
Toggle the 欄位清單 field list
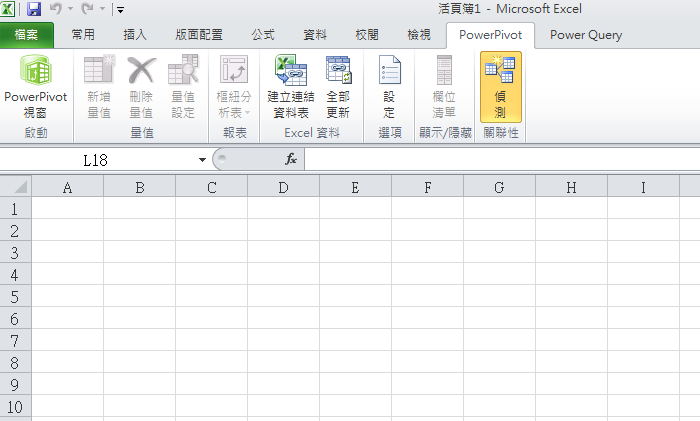[444, 87]
